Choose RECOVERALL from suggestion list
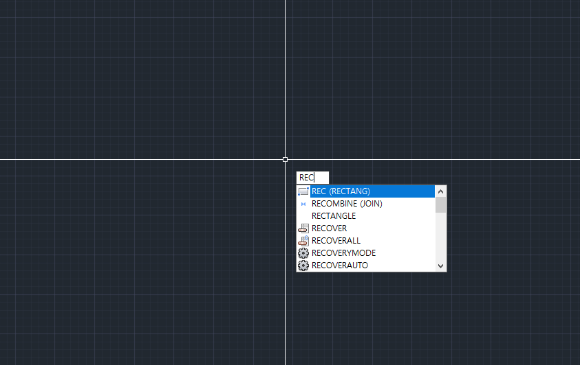This screenshot has height=365, width=580. (366, 241)
